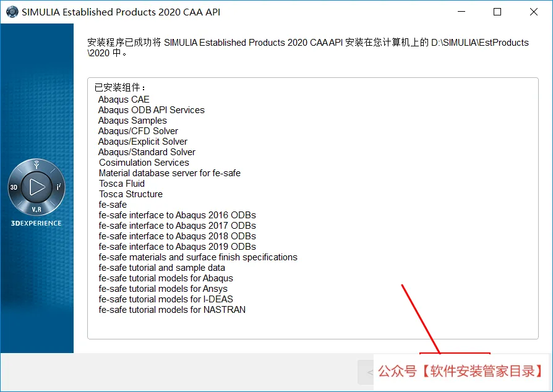Click the install path 'D:\SIMULIA\EstProducts' text
This screenshot has width=553, height=392.
[479, 43]
